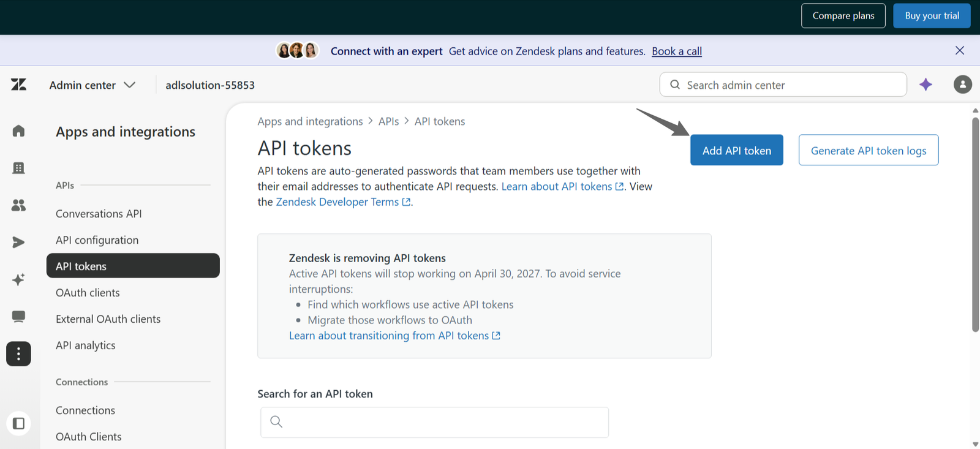Viewport: 980px width, 449px height.
Task: Open the Home icon in sidebar
Action: (18, 131)
